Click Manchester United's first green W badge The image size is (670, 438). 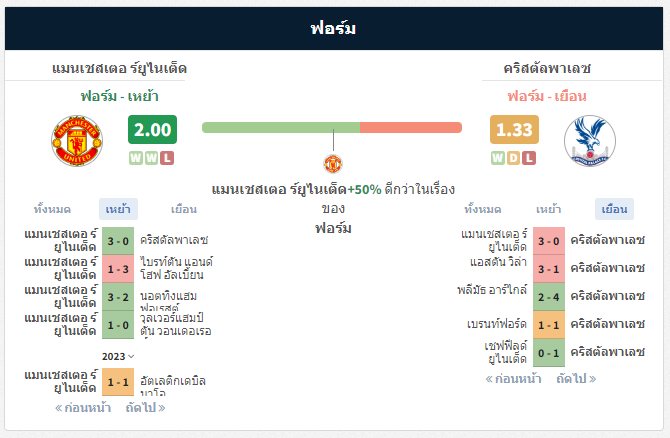[x=136, y=158]
